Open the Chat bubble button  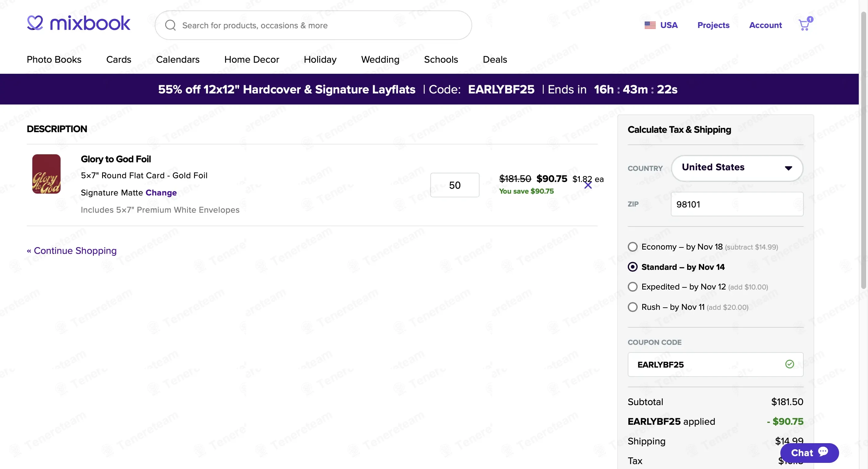coord(809,452)
